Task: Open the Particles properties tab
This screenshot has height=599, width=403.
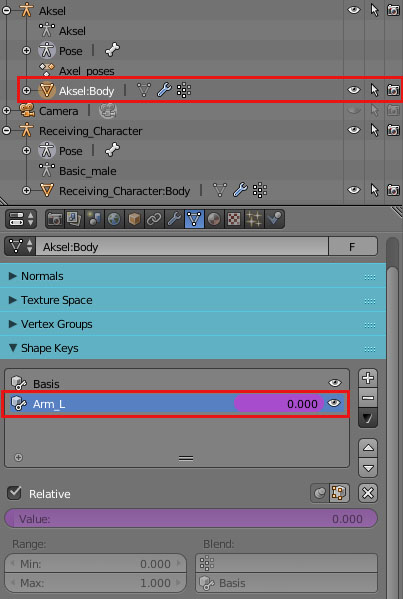Action: pyautogui.click(x=254, y=219)
